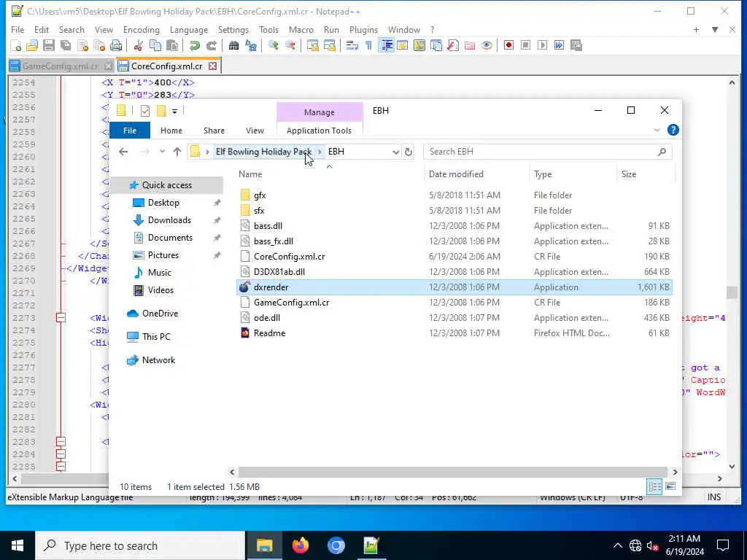This screenshot has height=560, width=747.
Task: Click the Search EBH input field
Action: 547,152
